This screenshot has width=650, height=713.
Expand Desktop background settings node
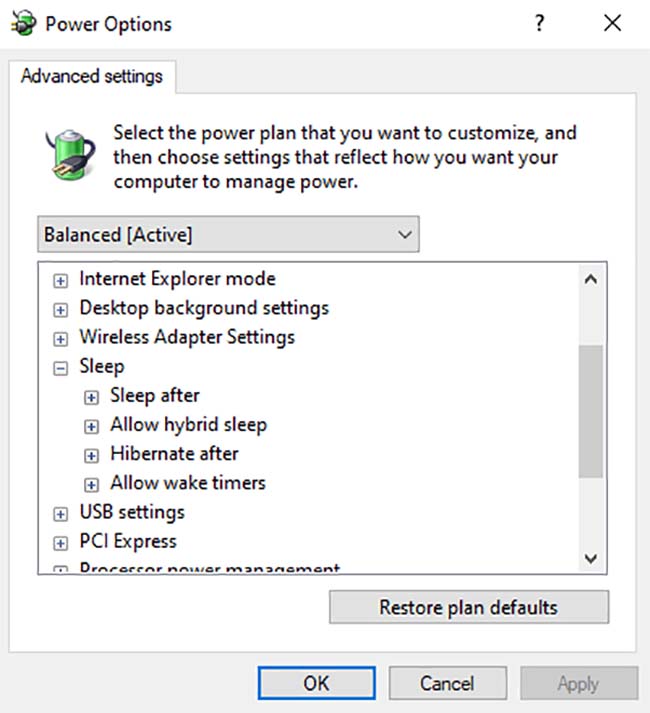point(60,310)
